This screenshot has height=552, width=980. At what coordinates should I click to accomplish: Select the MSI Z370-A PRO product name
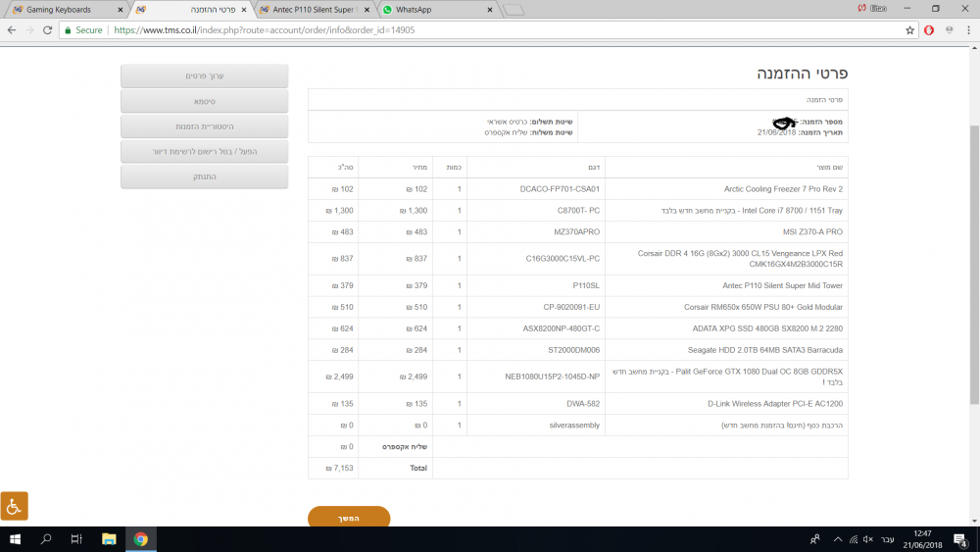click(812, 232)
